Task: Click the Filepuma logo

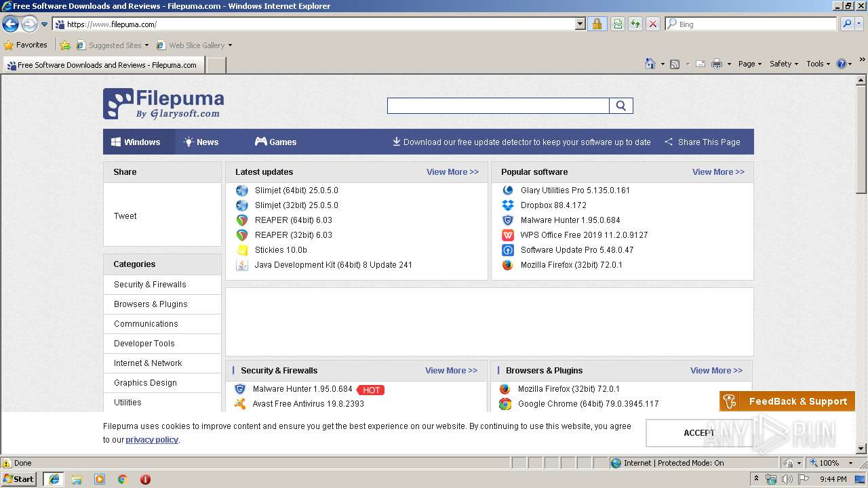Action: 163,104
